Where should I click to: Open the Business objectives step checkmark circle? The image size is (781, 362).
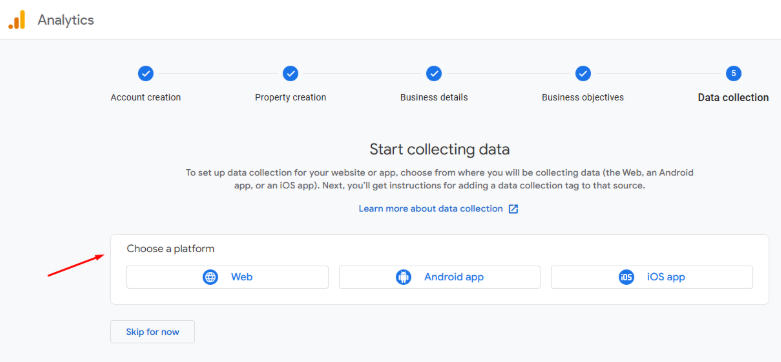[583, 74]
